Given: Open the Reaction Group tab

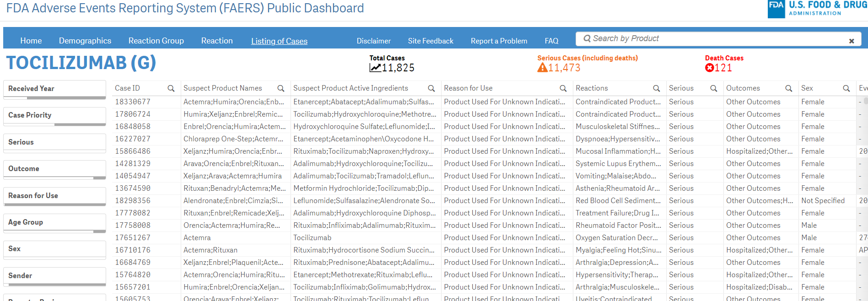Looking at the screenshot, I should pos(156,41).
